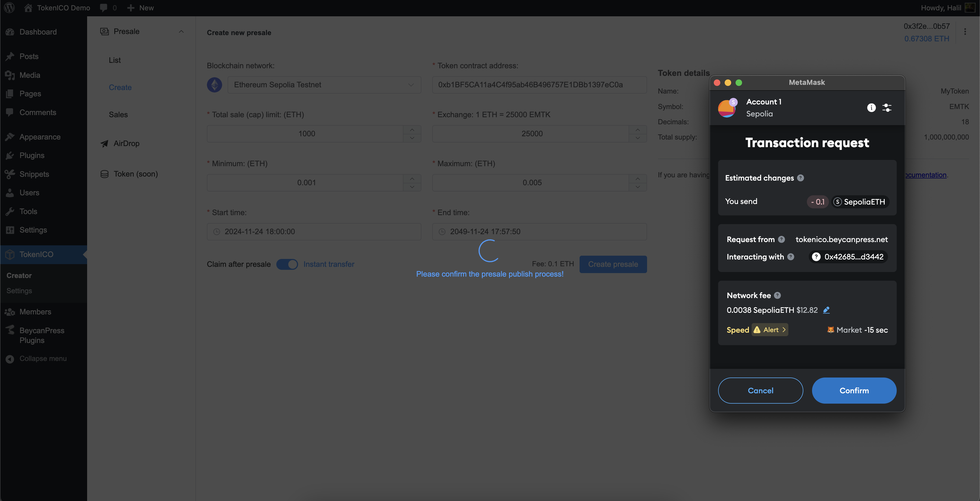The image size is (980, 501).
Task: Decrease the Maximum ETH value
Action: point(638,187)
